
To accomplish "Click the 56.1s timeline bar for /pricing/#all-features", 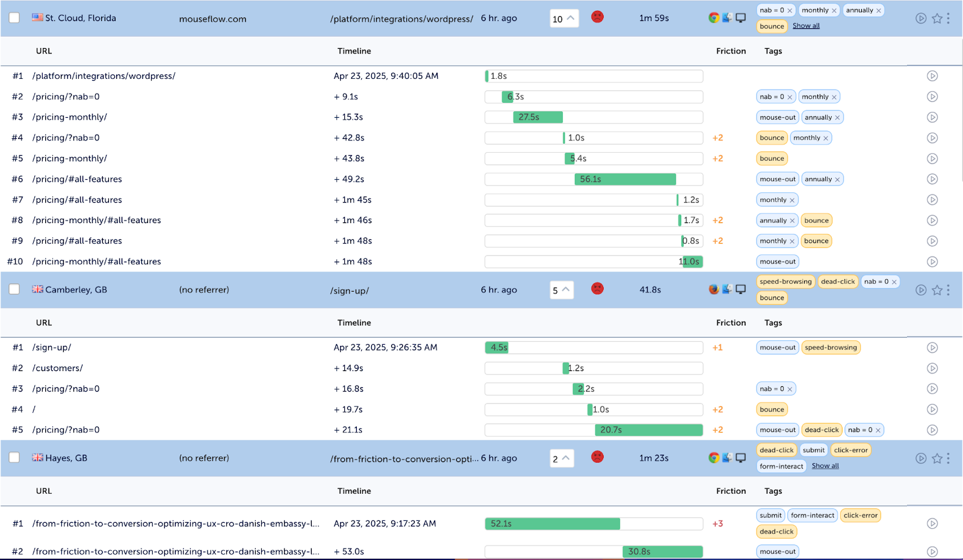I will [625, 179].
